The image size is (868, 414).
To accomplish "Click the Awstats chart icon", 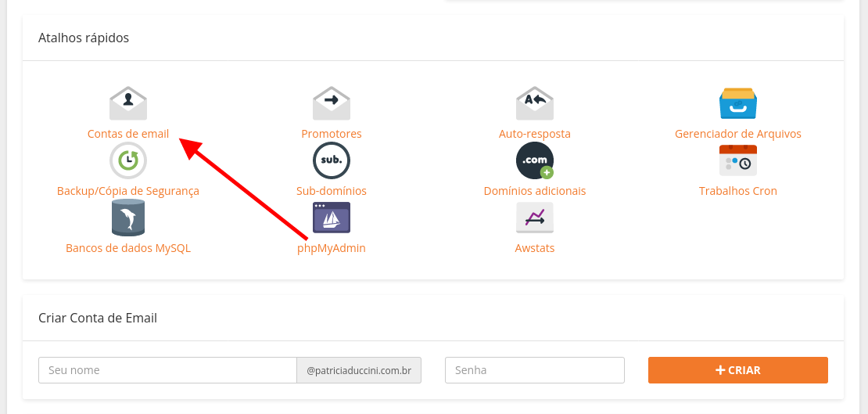I will click(x=535, y=218).
